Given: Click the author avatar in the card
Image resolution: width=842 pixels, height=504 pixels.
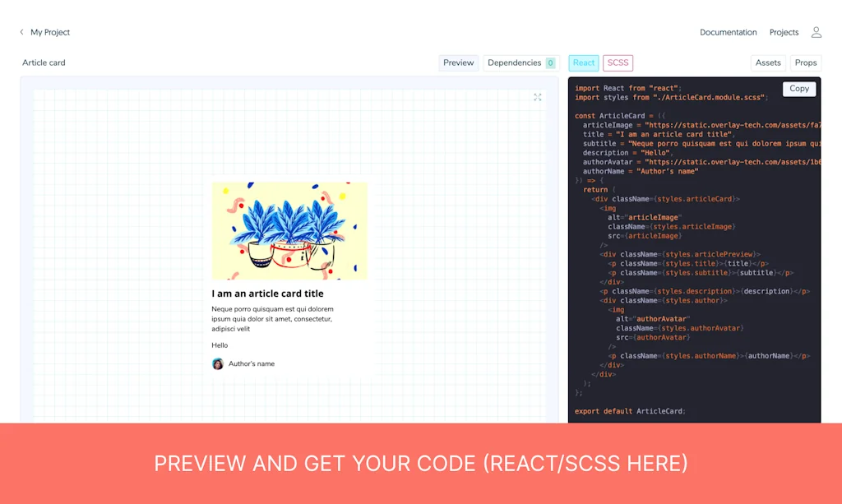Looking at the screenshot, I should 218,364.
